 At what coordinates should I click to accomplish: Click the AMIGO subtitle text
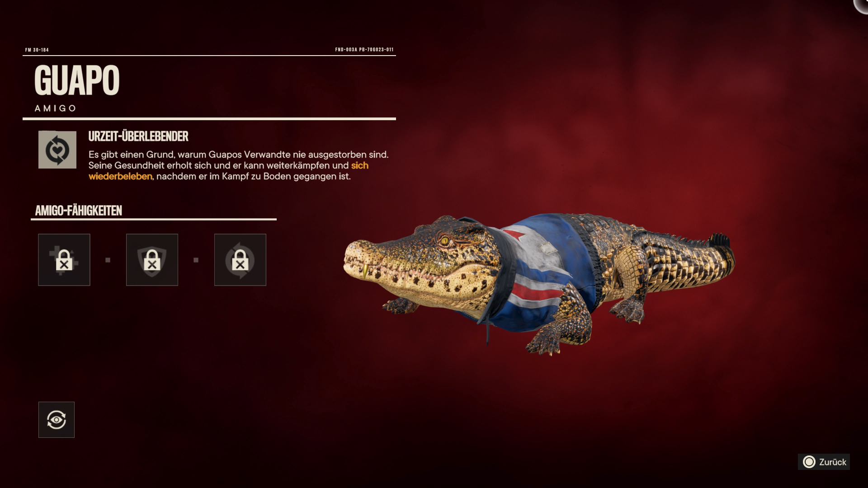coord(56,108)
